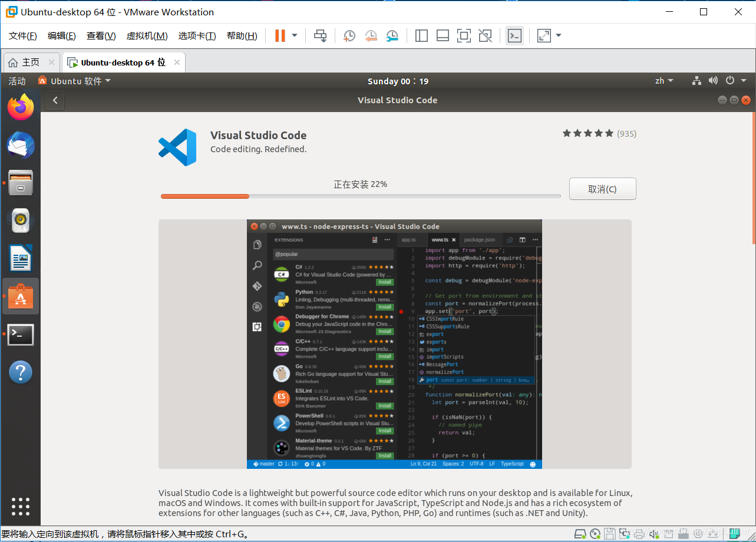Open the clock showing Sunday 00:19
Image resolution: width=756 pixels, height=542 pixels.
click(398, 81)
